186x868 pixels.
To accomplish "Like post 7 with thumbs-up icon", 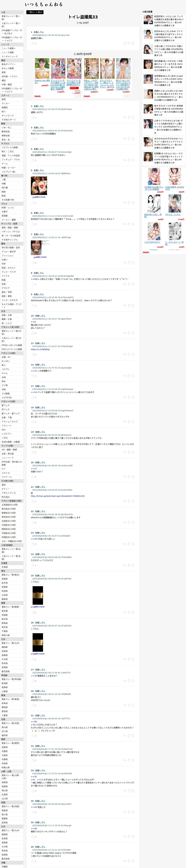I will [33, 263].
